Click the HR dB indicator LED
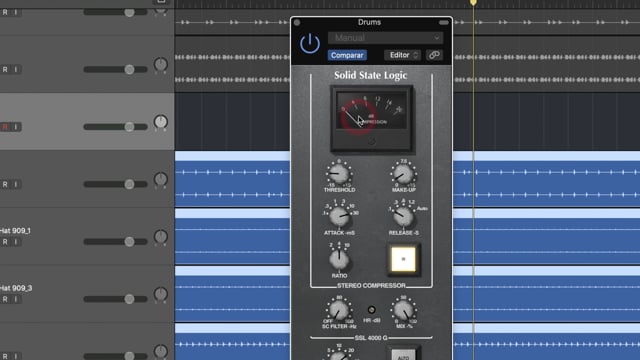Screen dimensions: 640x360 371,309
